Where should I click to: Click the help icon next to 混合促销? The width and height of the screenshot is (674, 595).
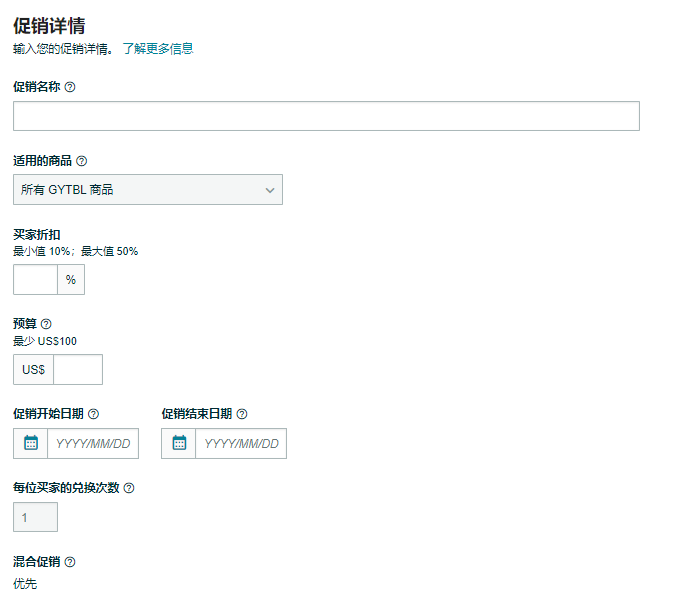70,562
